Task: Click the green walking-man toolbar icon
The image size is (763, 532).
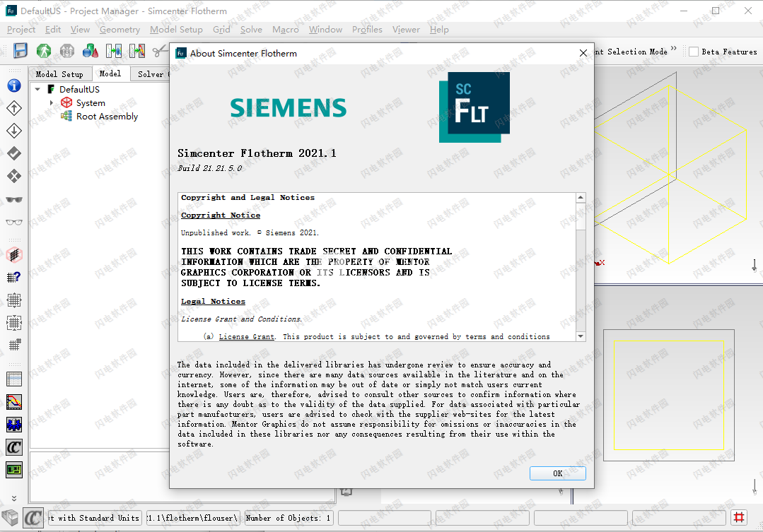Action: [x=44, y=51]
